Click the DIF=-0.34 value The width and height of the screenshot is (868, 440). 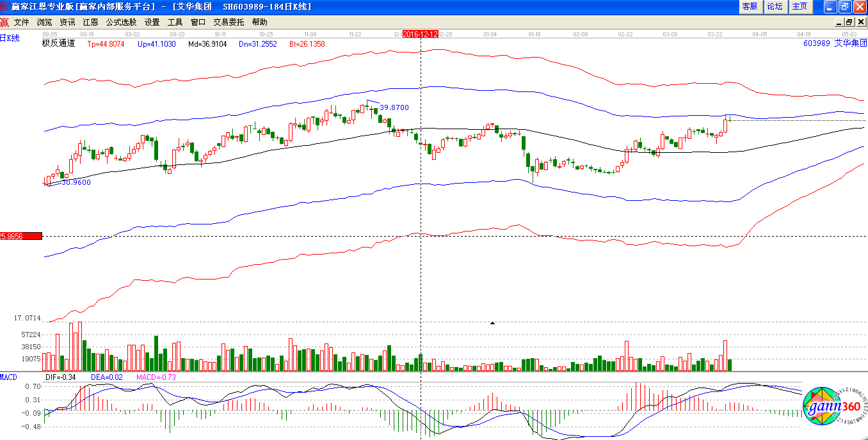click(x=61, y=377)
